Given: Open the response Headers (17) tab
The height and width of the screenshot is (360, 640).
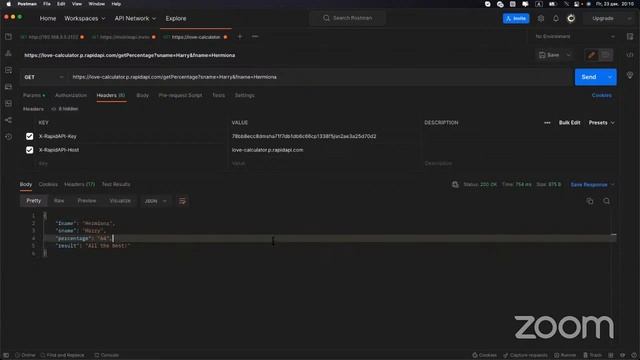Looking at the screenshot, I should 80,184.
